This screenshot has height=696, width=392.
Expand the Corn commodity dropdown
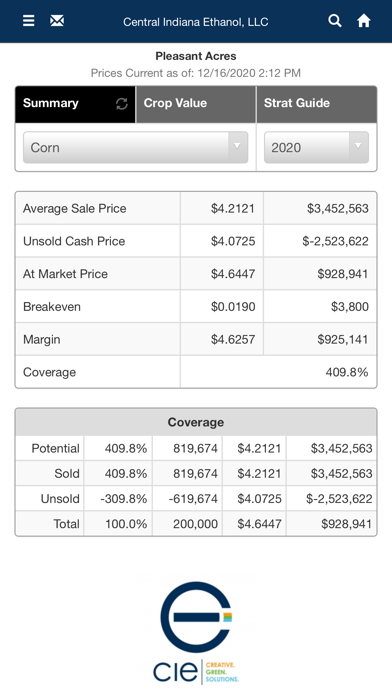(x=135, y=147)
